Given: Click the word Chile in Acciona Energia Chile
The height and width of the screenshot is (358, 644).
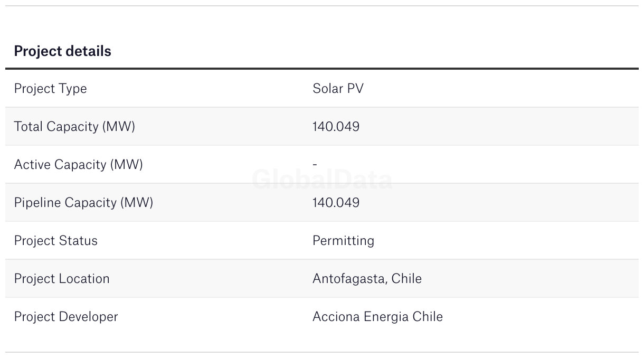Looking at the screenshot, I should 428,317.
